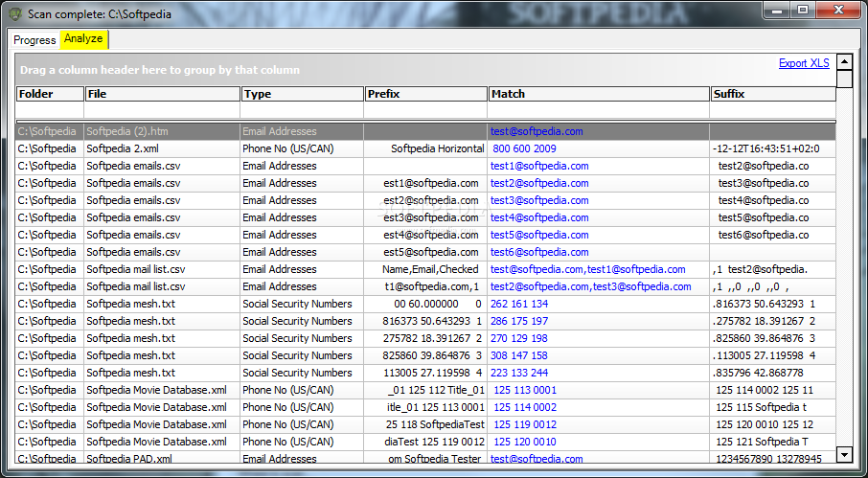Click prefix cell est1@softpedia.com
Viewport: 868px width, 478px height.
425,183
